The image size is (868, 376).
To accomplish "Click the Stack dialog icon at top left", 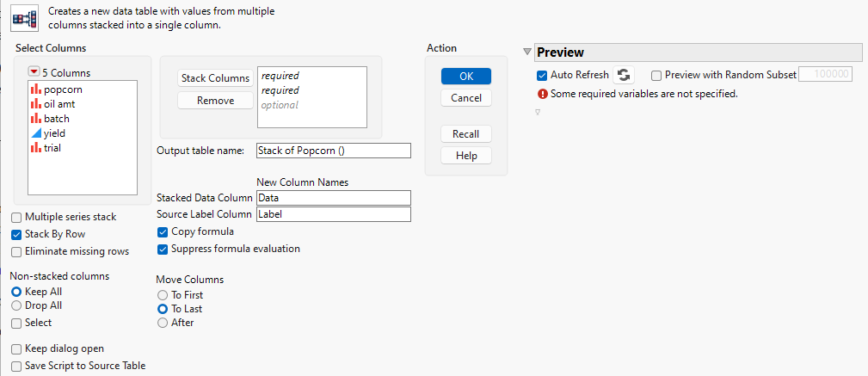I will tap(24, 19).
